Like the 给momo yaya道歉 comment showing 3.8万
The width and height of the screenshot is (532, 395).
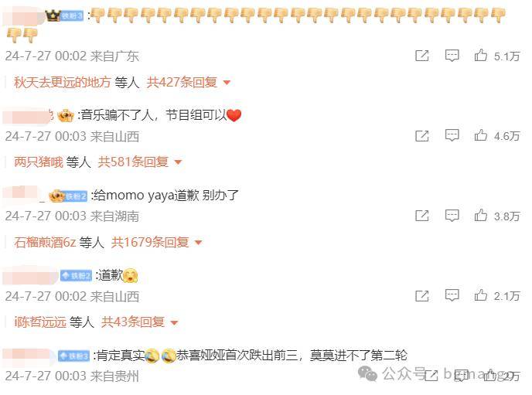point(480,216)
